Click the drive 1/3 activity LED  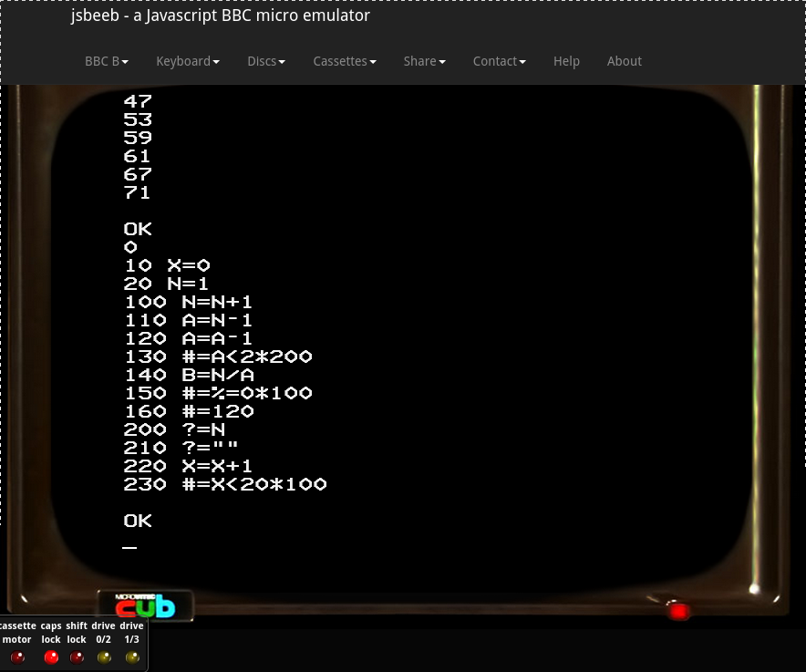click(132, 656)
